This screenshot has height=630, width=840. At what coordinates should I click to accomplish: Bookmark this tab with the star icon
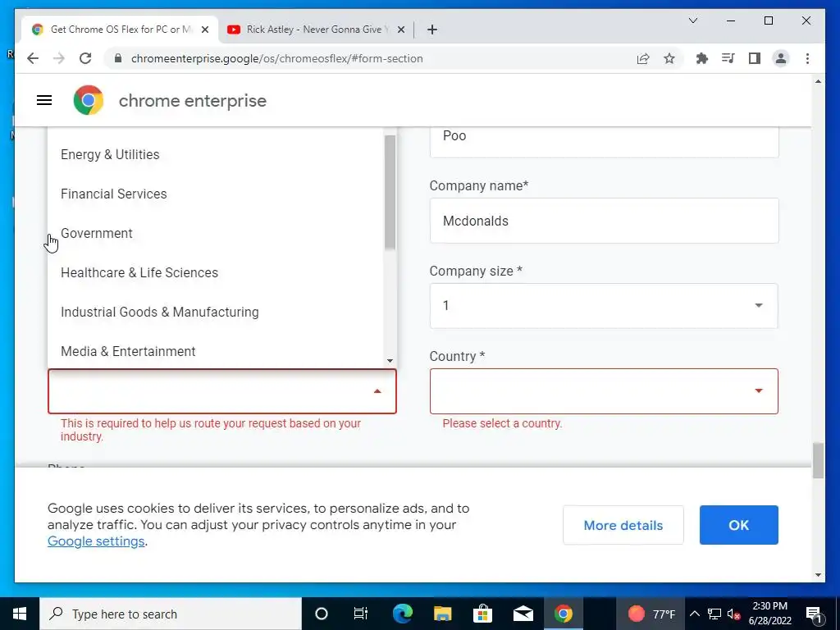pos(669,58)
